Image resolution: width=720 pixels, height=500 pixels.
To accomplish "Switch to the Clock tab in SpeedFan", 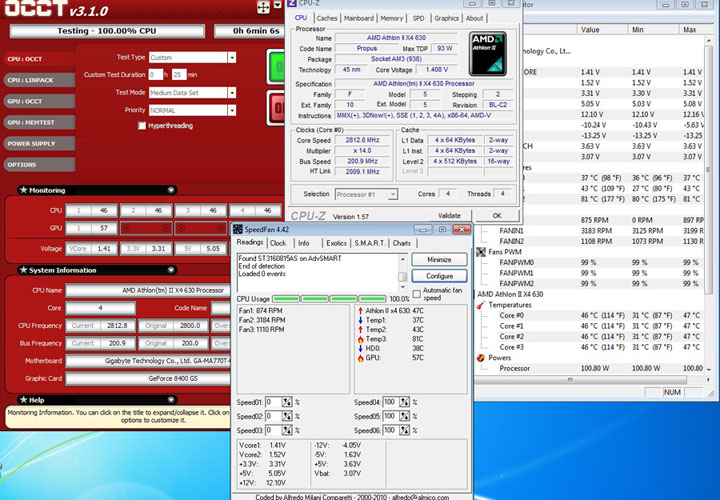I will [x=278, y=243].
